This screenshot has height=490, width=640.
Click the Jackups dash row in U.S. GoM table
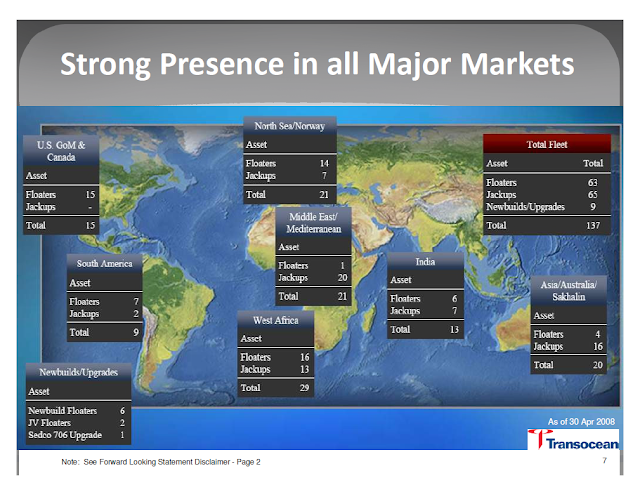pyautogui.click(x=61, y=207)
